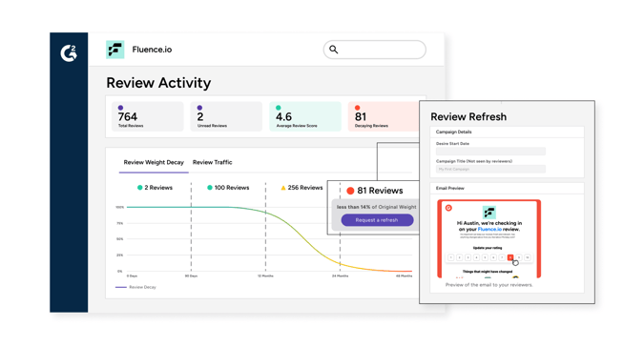
Task: Switch to the Review Traffic tab
Action: (213, 162)
